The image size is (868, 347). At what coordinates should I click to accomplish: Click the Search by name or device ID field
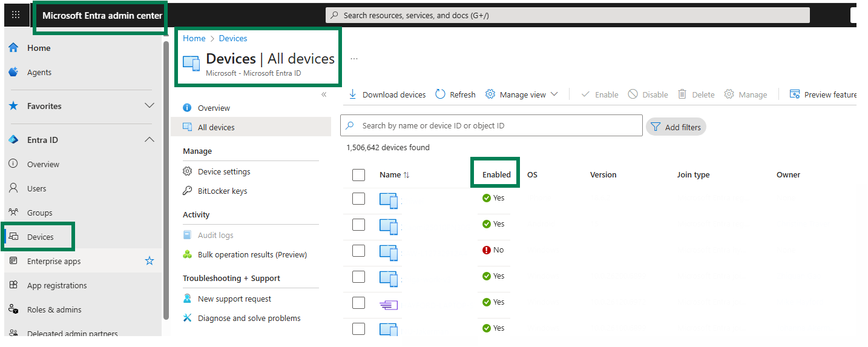(x=492, y=125)
